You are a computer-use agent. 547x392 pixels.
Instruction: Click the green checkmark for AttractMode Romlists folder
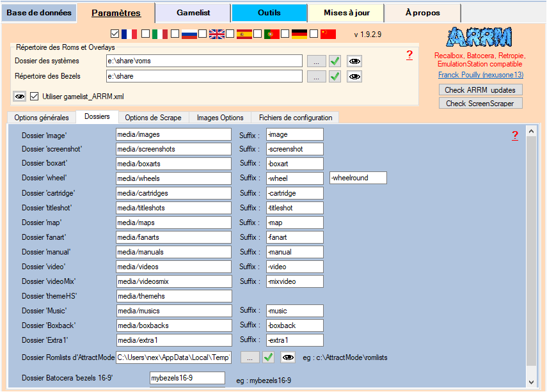click(x=269, y=357)
